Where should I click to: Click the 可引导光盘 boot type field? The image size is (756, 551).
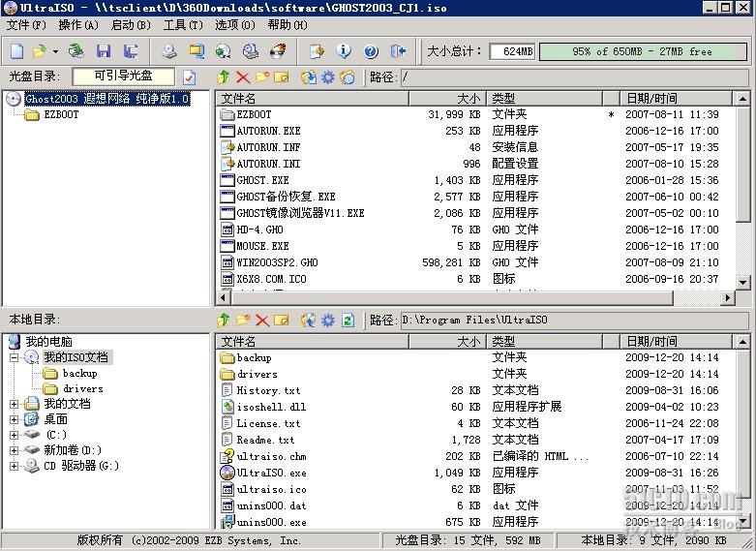pyautogui.click(x=124, y=77)
